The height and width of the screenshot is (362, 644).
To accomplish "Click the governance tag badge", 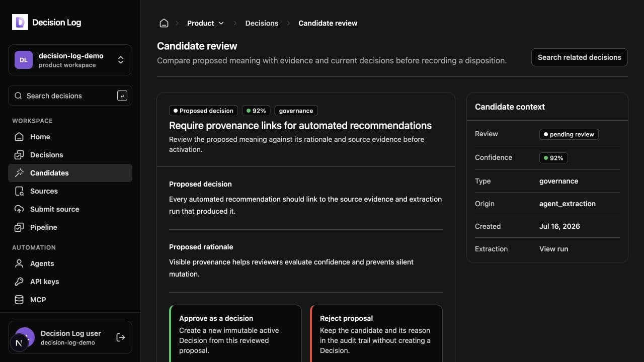I will pos(296,111).
